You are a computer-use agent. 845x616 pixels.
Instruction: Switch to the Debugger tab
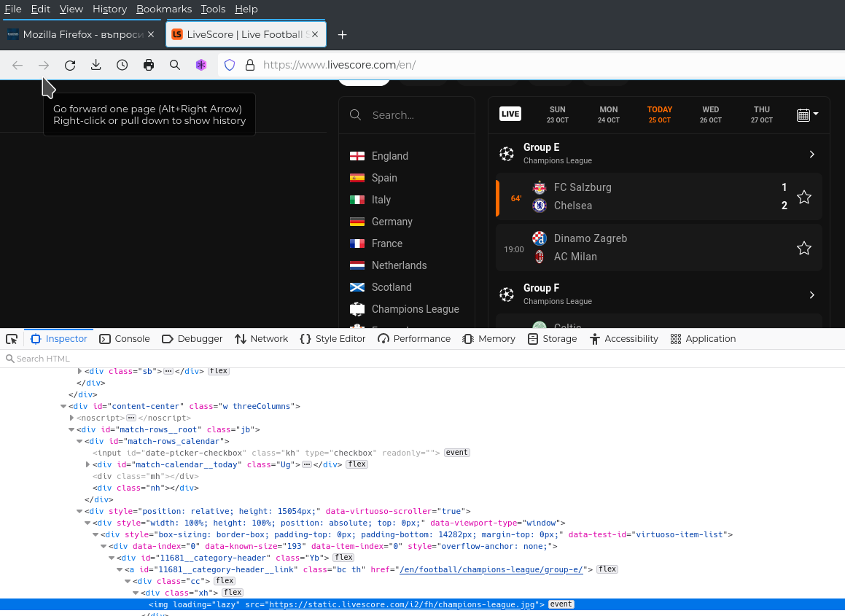[x=192, y=339]
